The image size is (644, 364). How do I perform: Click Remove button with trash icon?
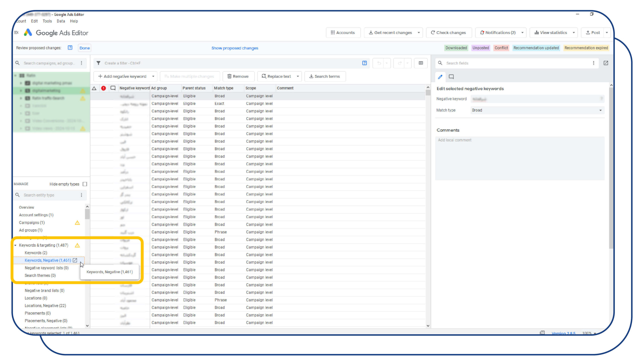[x=238, y=76]
